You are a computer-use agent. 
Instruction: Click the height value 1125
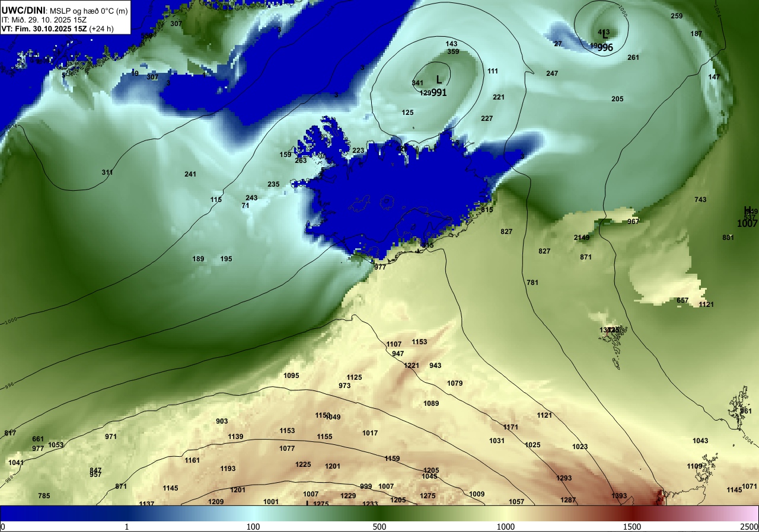pos(354,377)
